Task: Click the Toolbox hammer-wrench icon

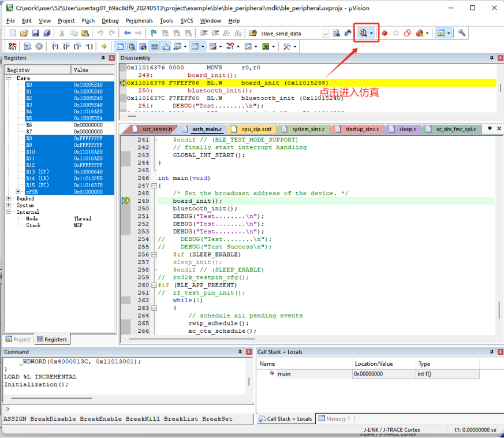Action: click(287, 46)
